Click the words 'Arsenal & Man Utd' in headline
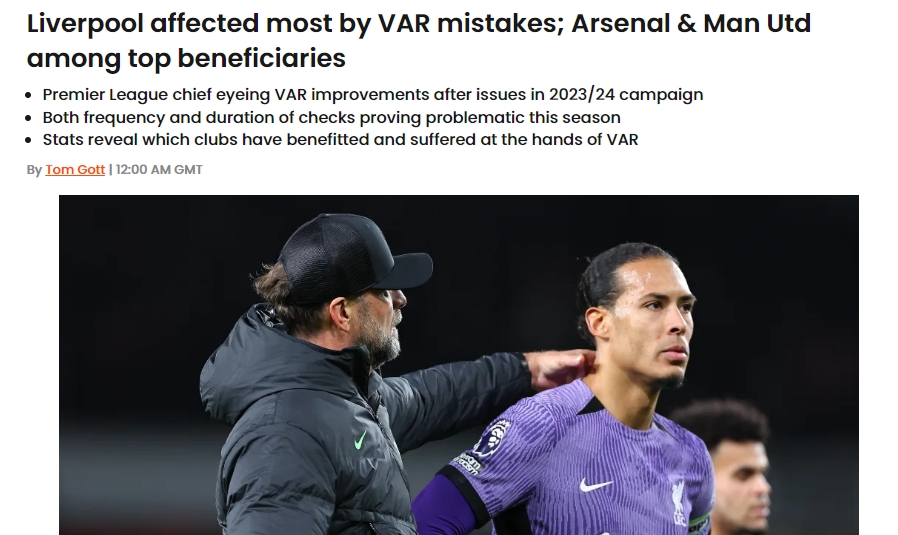 coord(691,23)
